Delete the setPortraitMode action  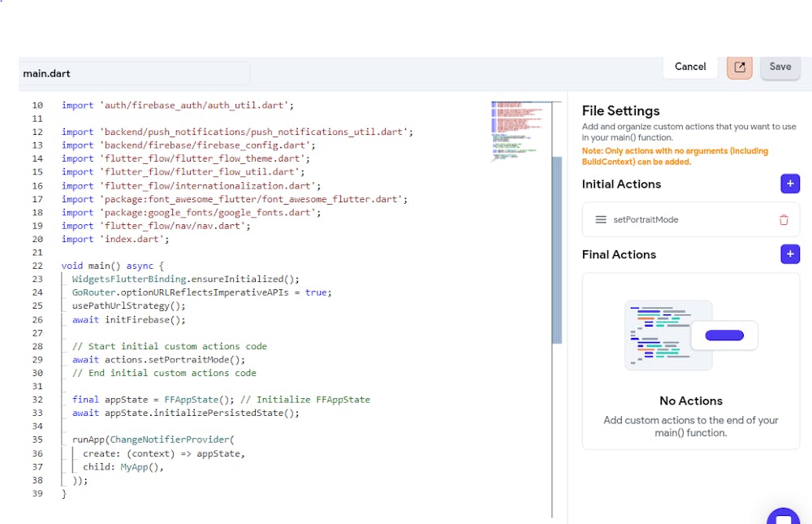click(x=784, y=219)
